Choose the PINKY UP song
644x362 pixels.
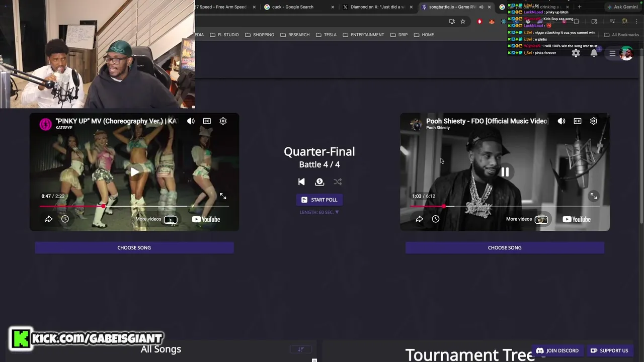click(134, 248)
